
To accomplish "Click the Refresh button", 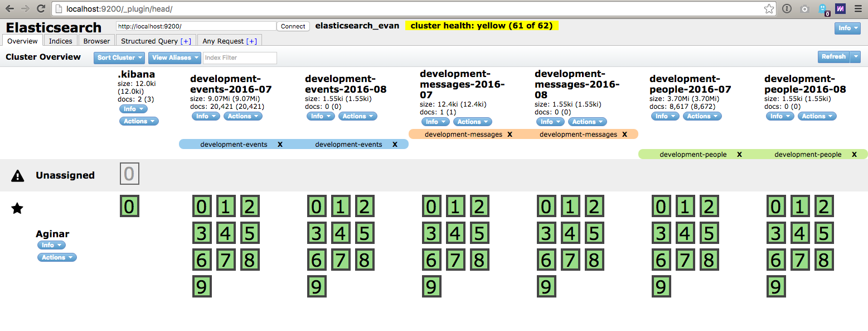I will (834, 56).
